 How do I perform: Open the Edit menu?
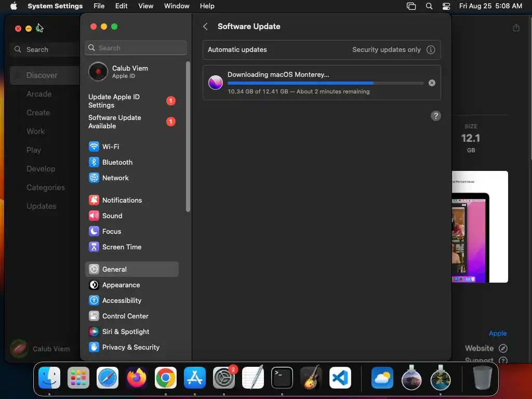(122, 6)
